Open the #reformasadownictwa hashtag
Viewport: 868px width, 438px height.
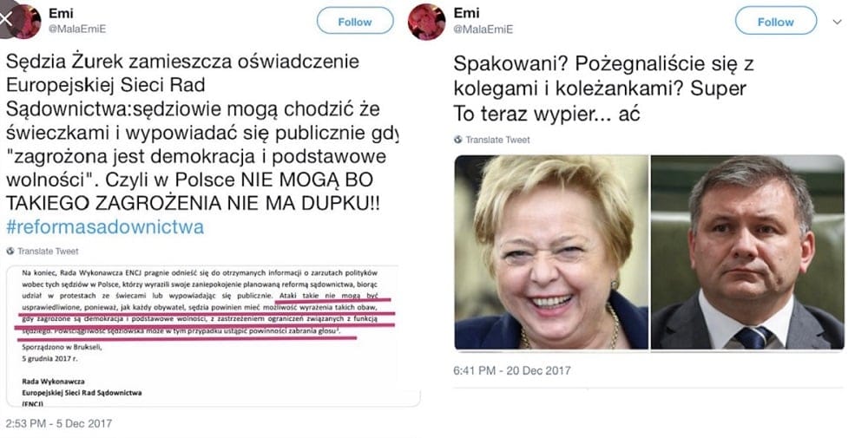(105, 227)
